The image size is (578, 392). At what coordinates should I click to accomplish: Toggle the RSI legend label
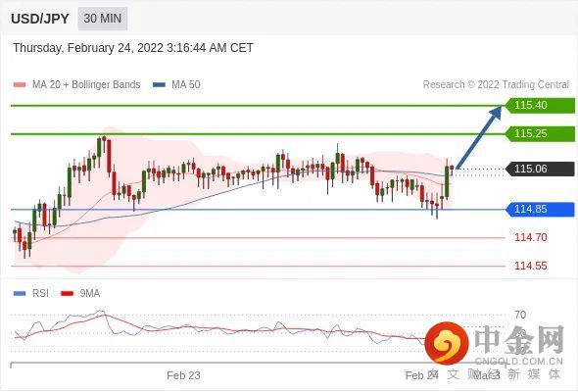pos(40,294)
